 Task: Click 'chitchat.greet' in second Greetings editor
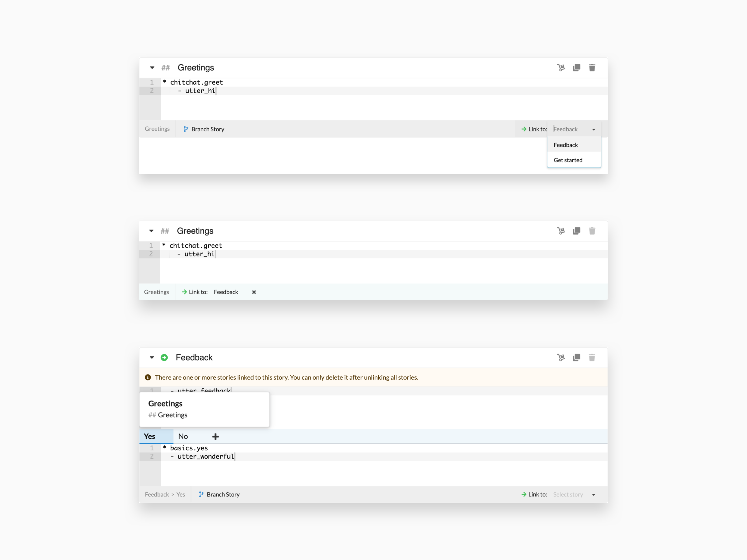[196, 246]
